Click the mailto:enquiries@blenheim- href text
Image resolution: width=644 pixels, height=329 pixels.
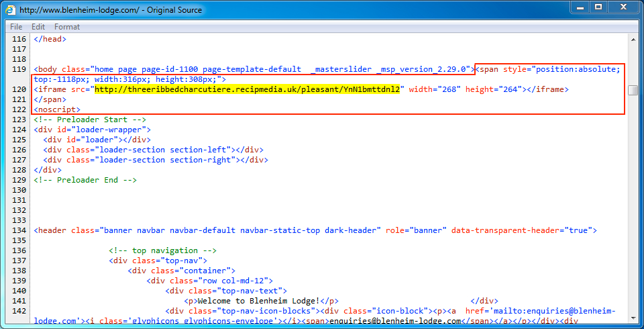point(541,311)
